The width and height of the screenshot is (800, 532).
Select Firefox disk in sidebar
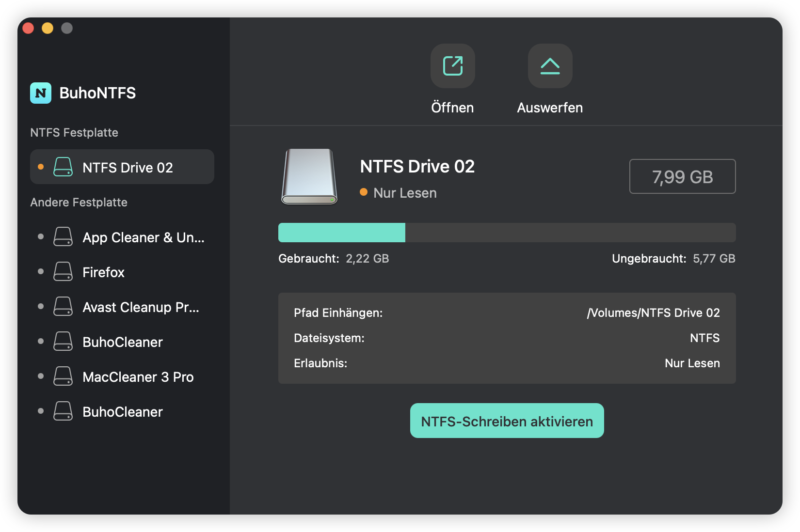pos(122,272)
